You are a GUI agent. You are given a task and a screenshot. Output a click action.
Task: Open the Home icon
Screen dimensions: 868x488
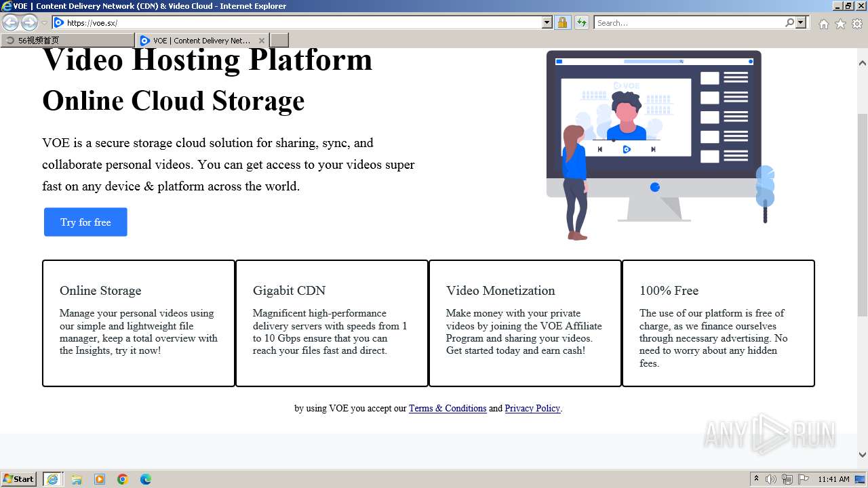823,24
